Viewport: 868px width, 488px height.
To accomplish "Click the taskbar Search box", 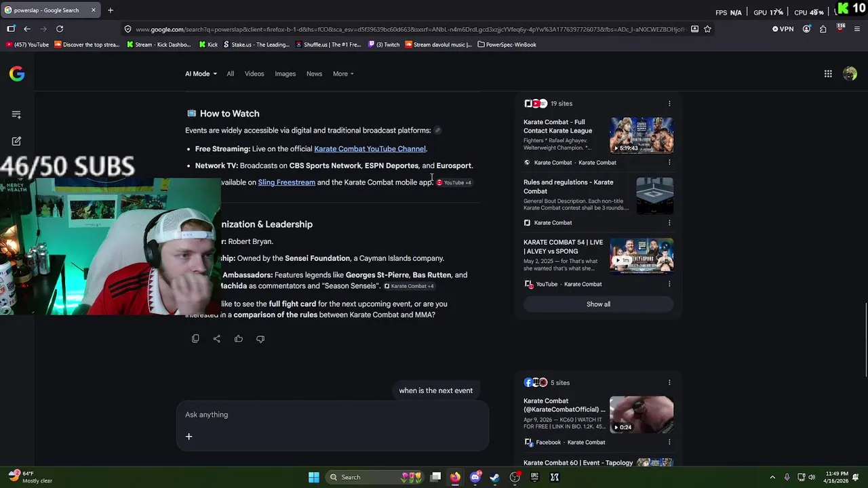I will point(376,477).
